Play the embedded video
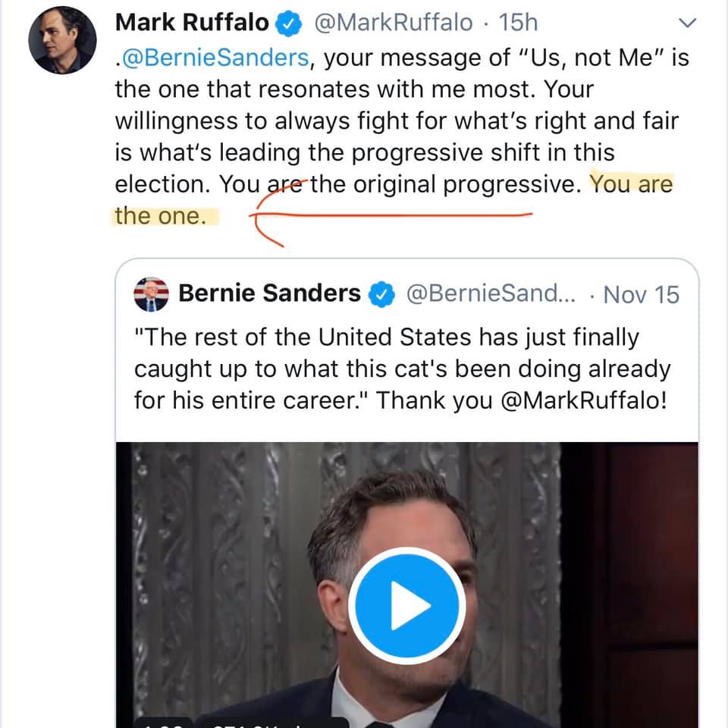728x728 pixels. coord(406,604)
